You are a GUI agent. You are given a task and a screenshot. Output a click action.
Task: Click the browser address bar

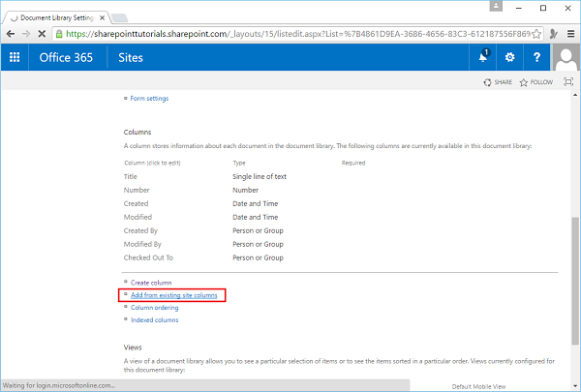290,32
